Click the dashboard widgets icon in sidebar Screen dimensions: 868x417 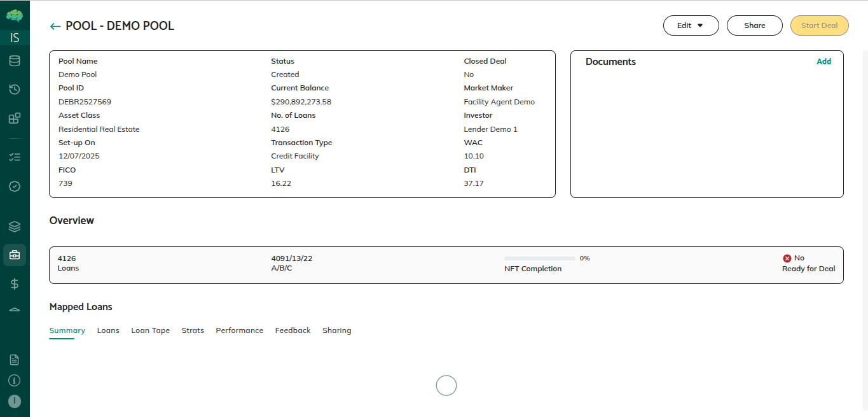(15, 118)
